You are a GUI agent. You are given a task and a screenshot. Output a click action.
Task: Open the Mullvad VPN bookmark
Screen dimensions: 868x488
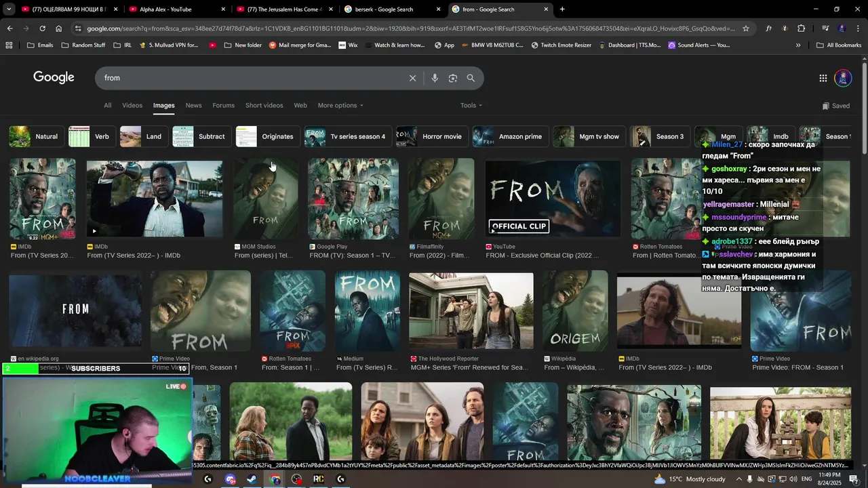click(168, 45)
